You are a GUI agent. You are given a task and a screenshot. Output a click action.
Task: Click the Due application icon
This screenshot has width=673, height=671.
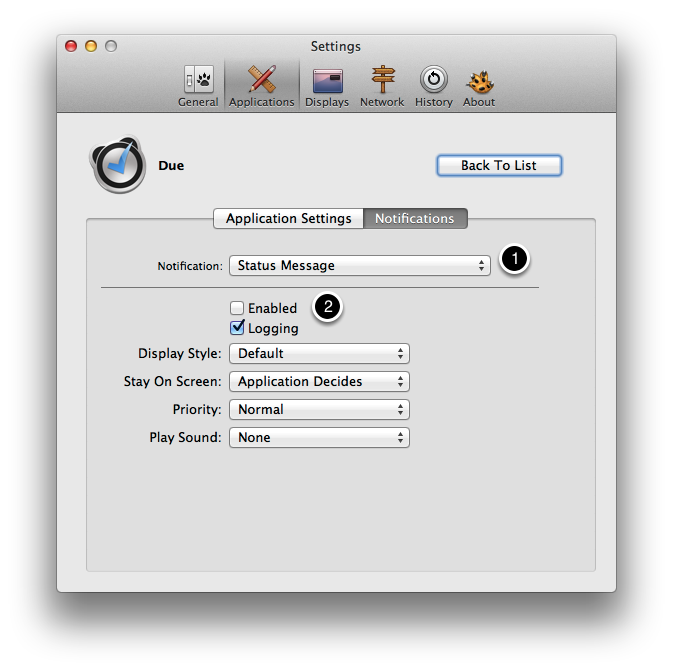point(118,164)
